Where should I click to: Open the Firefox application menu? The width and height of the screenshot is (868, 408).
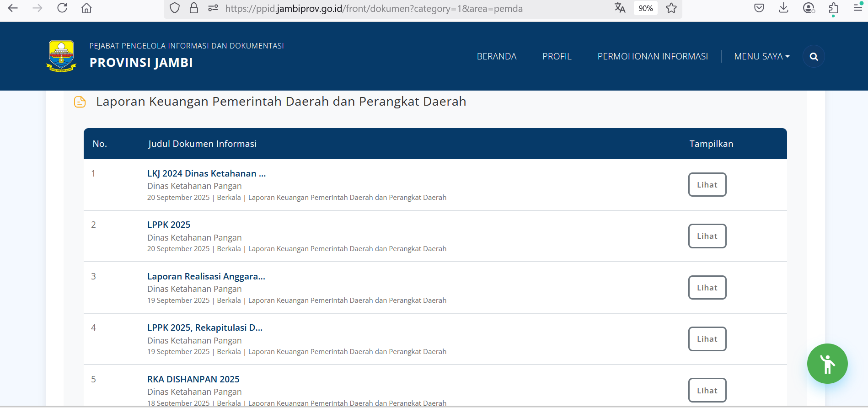[857, 8]
